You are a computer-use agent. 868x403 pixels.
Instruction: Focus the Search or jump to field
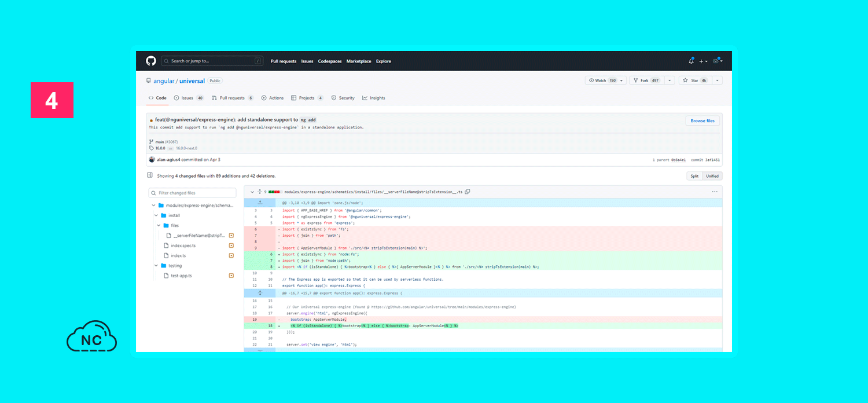(x=212, y=61)
